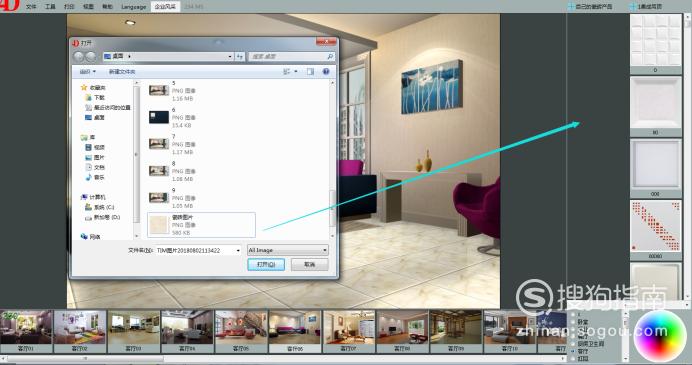This screenshot has width=692, height=365.
Task: Open the 下载 folder in sidebar
Action: tap(95, 98)
